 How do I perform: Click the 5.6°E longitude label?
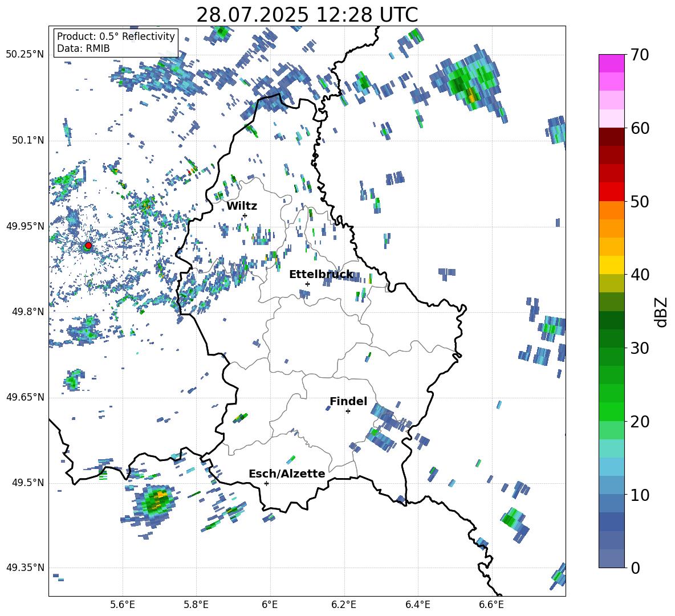(123, 605)
